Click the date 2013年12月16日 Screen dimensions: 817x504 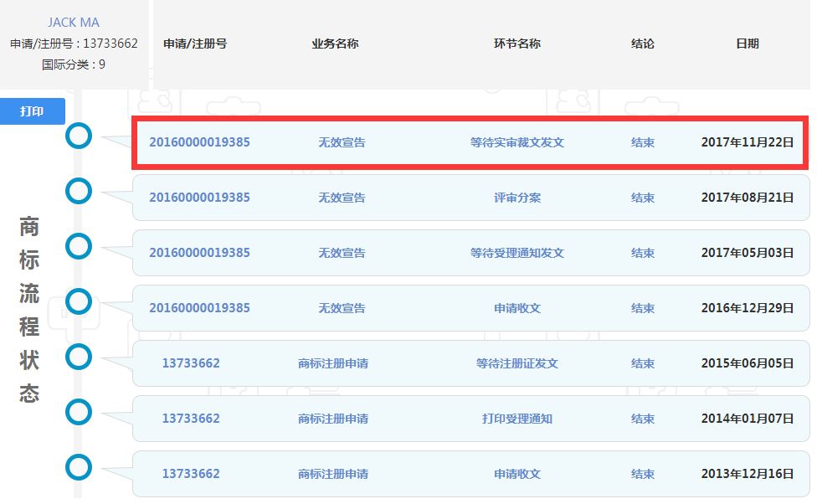(x=748, y=474)
